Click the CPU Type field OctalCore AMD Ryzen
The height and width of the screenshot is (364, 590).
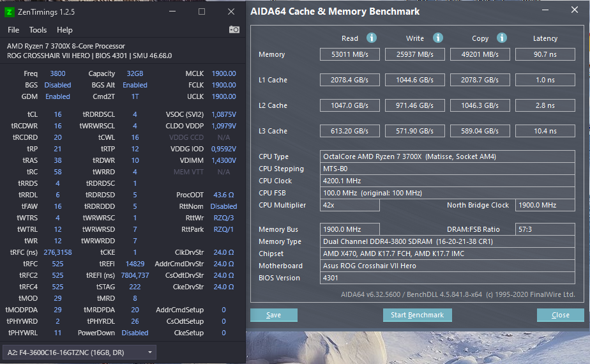tap(448, 156)
